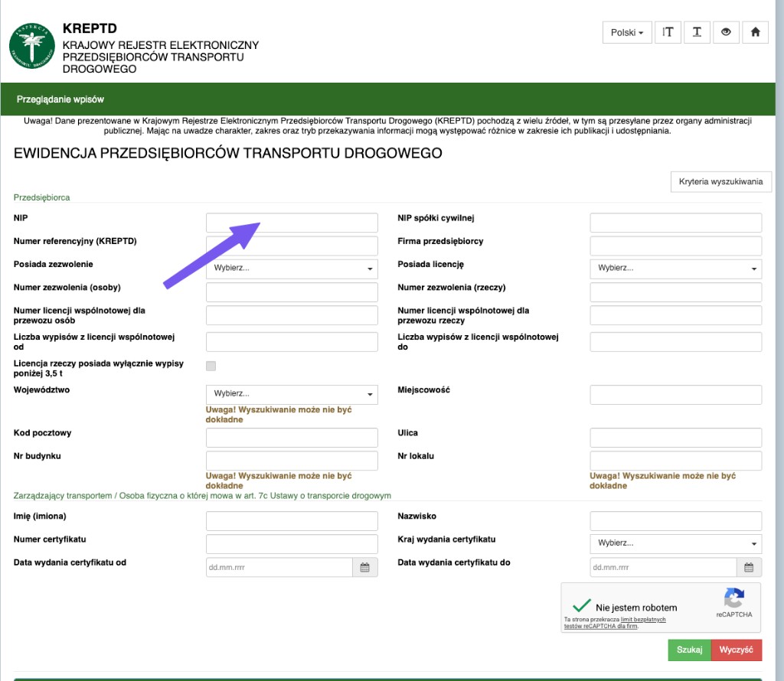Click the 'Przedsiębiorca' section label
The width and height of the screenshot is (784, 681).
pyautogui.click(x=41, y=197)
